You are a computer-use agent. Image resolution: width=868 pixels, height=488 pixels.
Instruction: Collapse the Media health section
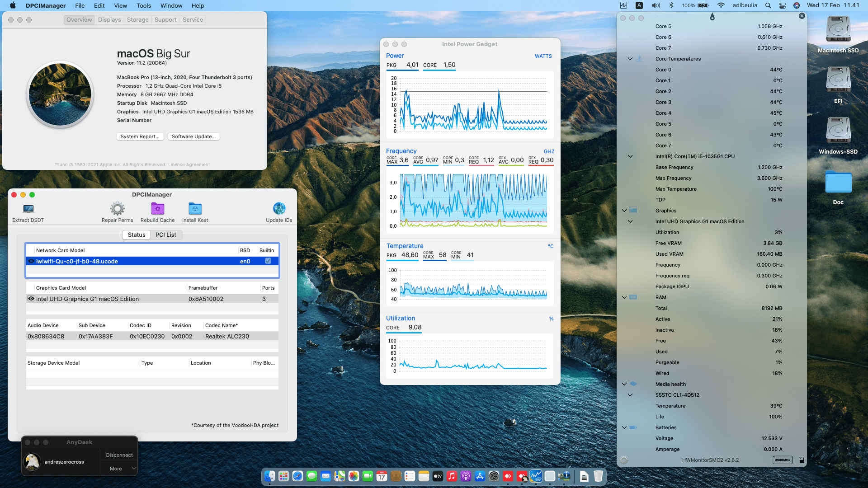coord(624,384)
